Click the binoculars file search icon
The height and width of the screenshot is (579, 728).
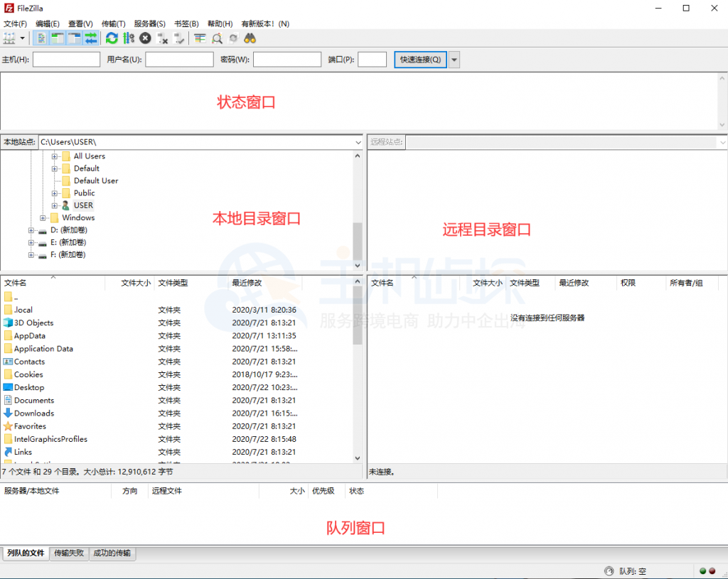pos(250,38)
